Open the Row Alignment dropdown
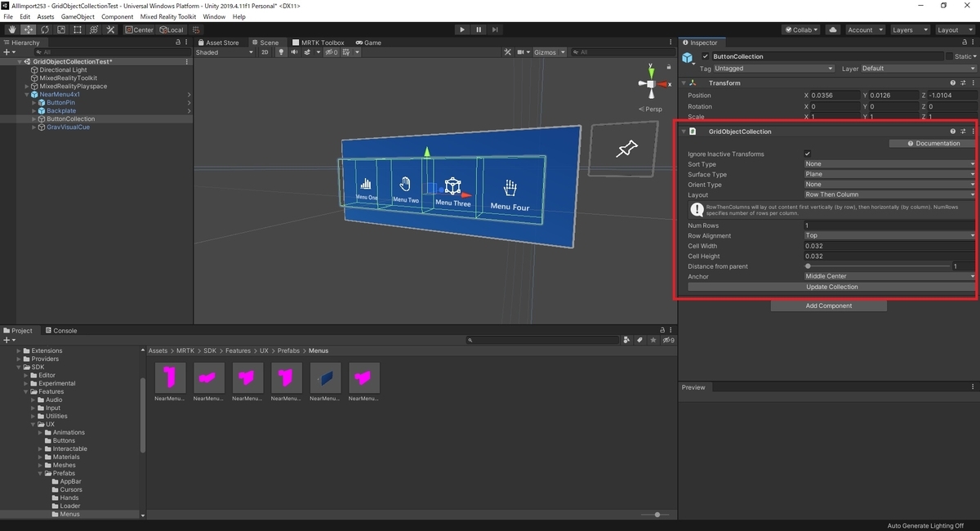The image size is (980, 531). [x=889, y=236]
